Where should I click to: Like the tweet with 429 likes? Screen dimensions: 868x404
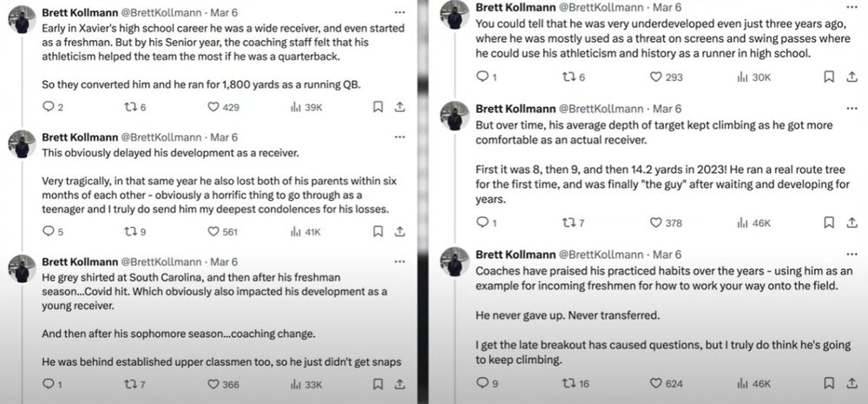[214, 107]
